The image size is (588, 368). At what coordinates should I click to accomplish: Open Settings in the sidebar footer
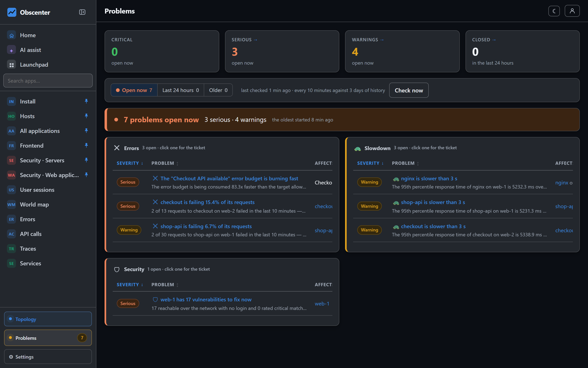[x=48, y=357]
